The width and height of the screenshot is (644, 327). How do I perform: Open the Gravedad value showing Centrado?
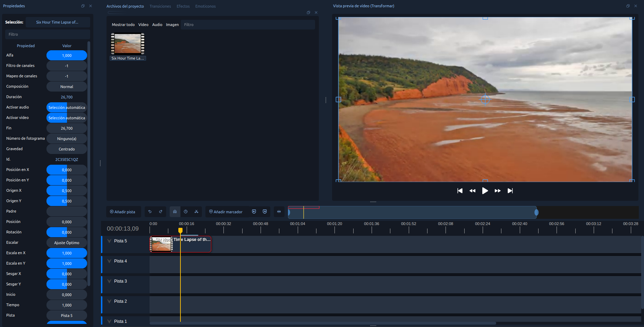tap(67, 149)
